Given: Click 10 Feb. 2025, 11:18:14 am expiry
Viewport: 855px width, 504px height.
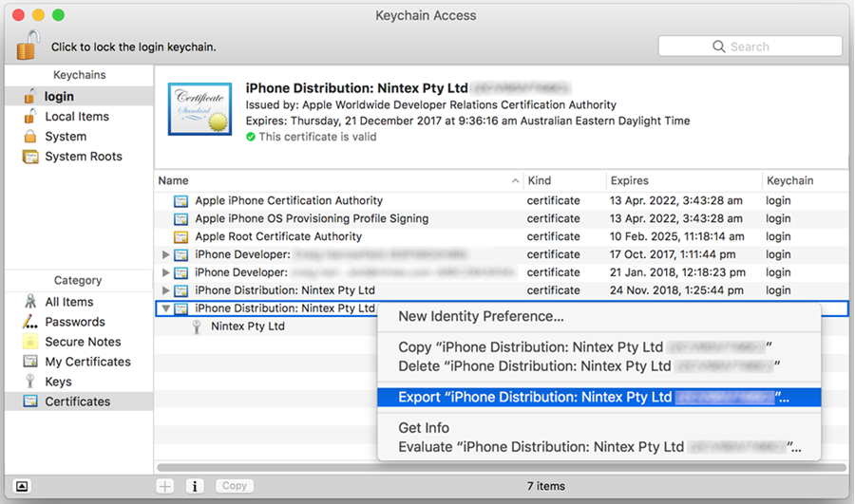Looking at the screenshot, I should [676, 236].
